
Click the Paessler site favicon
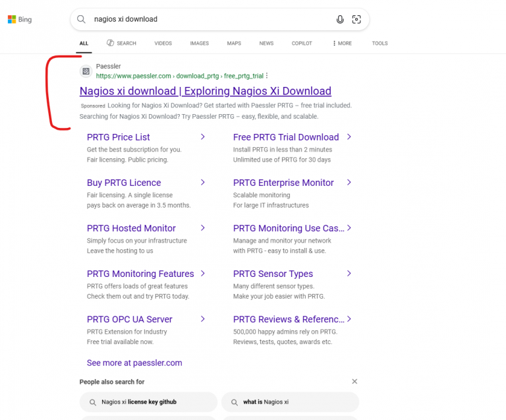(x=86, y=71)
